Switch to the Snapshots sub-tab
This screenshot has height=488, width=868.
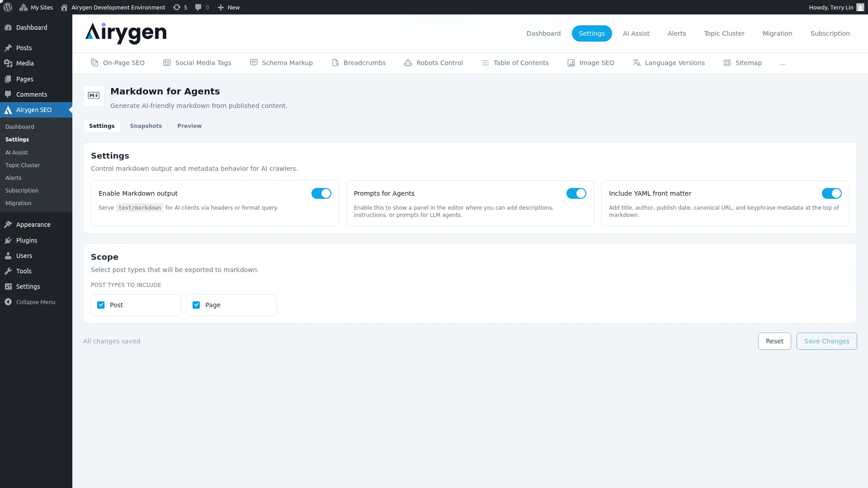coord(146,126)
